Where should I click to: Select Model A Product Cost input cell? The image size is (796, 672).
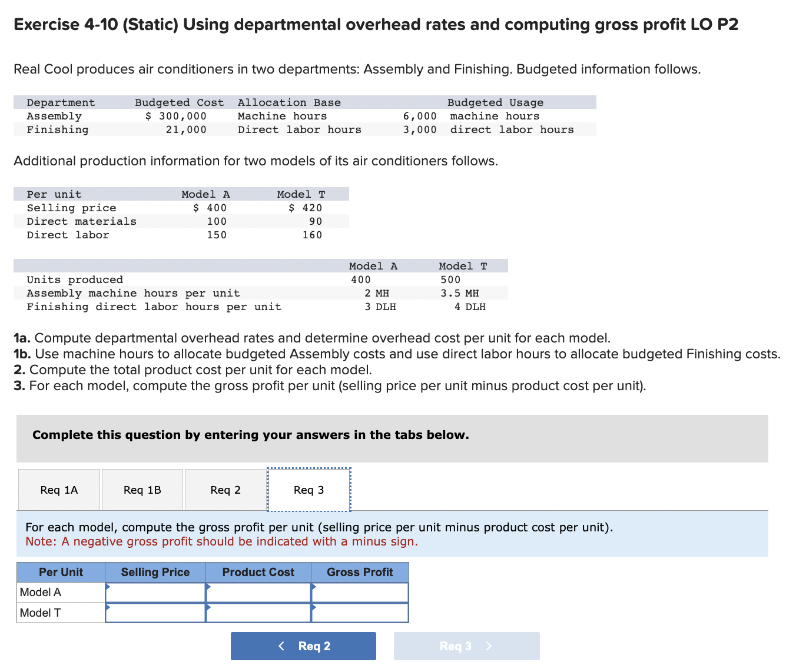tap(258, 593)
